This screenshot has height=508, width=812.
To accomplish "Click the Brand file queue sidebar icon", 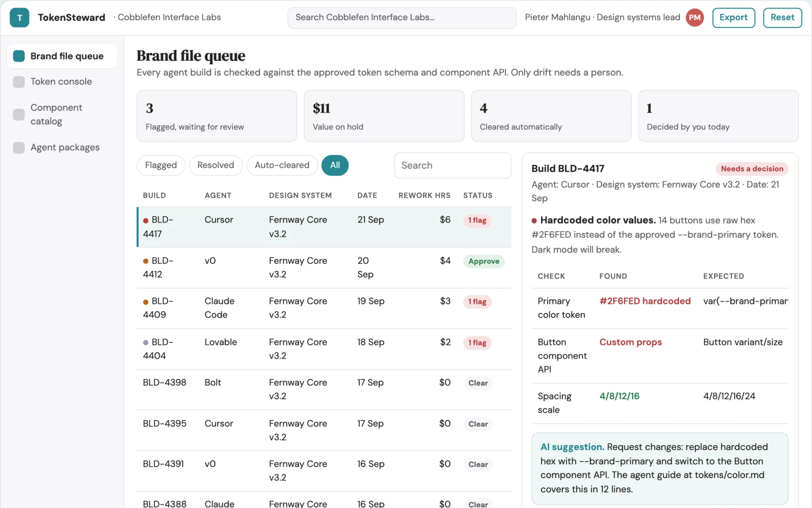I will tap(19, 56).
